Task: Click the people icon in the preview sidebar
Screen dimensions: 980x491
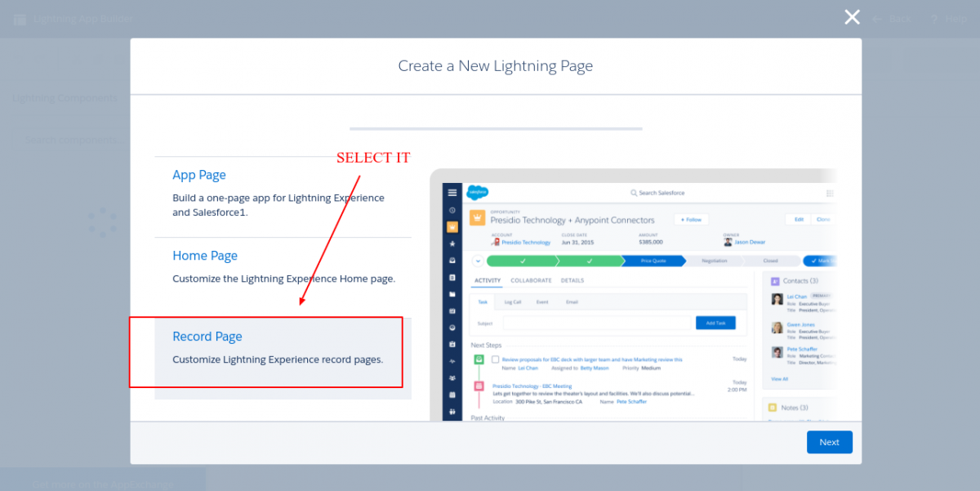Action: point(452,377)
